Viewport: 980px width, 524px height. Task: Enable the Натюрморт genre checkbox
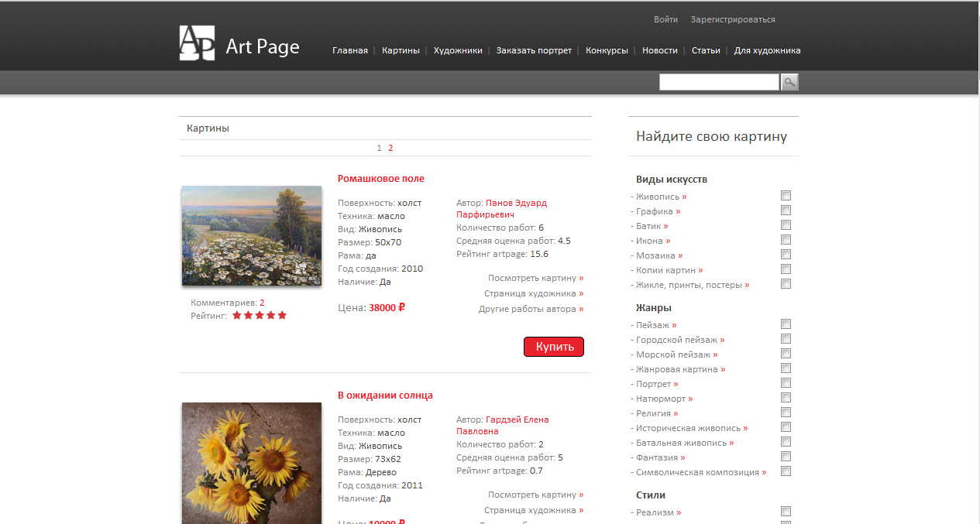786,397
